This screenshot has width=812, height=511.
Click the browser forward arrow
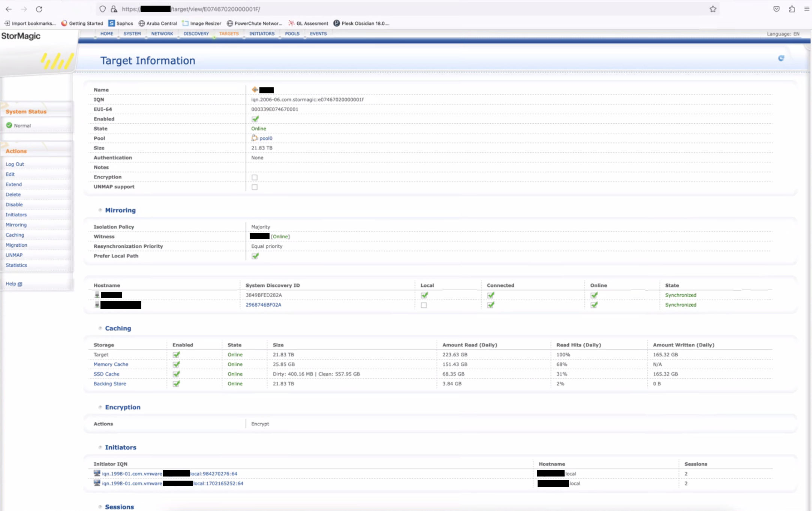(24, 9)
